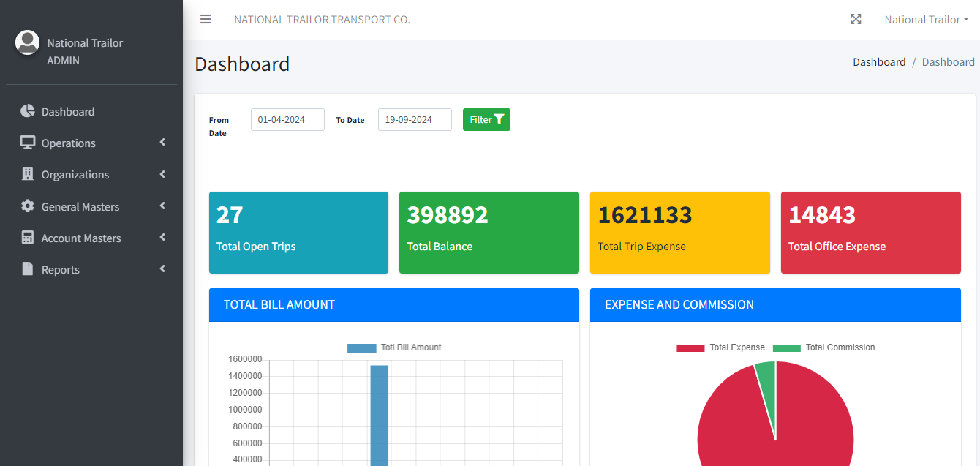The height and width of the screenshot is (466, 980).
Task: Open the National Trailor user dropdown
Action: tap(926, 20)
